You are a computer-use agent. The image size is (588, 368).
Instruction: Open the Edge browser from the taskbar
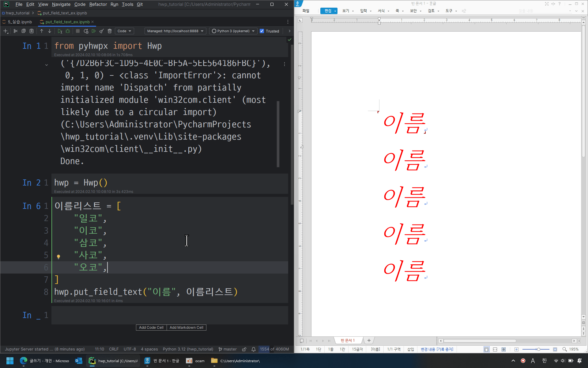tap(24, 361)
